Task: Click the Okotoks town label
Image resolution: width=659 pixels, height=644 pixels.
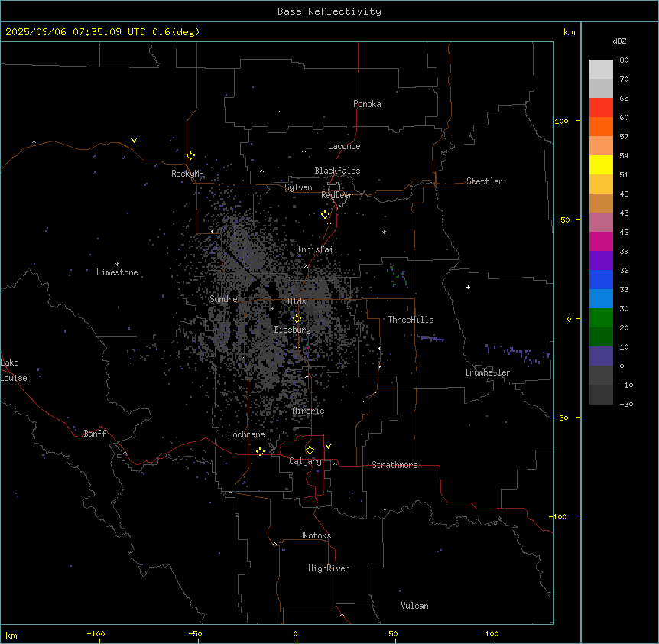Action: tap(315, 535)
